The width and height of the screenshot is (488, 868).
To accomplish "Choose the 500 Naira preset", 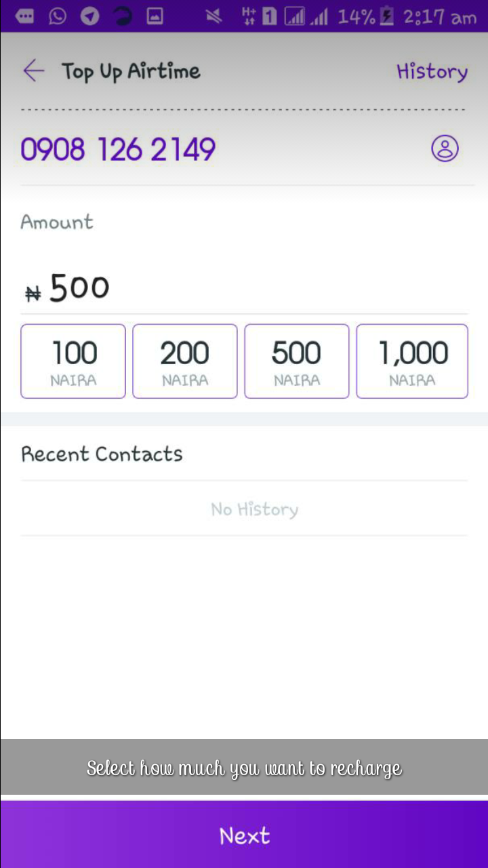I will (x=297, y=361).
